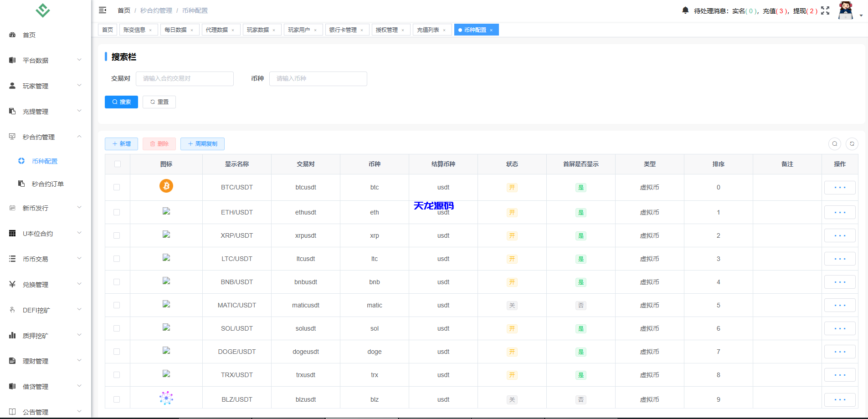Click the Bitcoin icon in BTC/USDT row
Screen dimensions: 868x419
click(x=166, y=186)
